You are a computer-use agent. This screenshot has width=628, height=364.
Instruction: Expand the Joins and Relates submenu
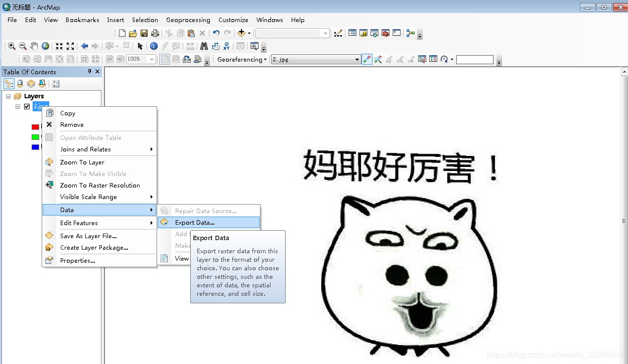(x=99, y=149)
